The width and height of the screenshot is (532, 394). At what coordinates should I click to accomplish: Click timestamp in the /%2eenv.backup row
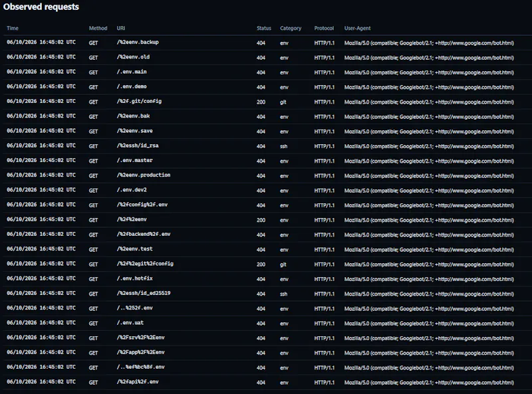pyautogui.click(x=41, y=42)
